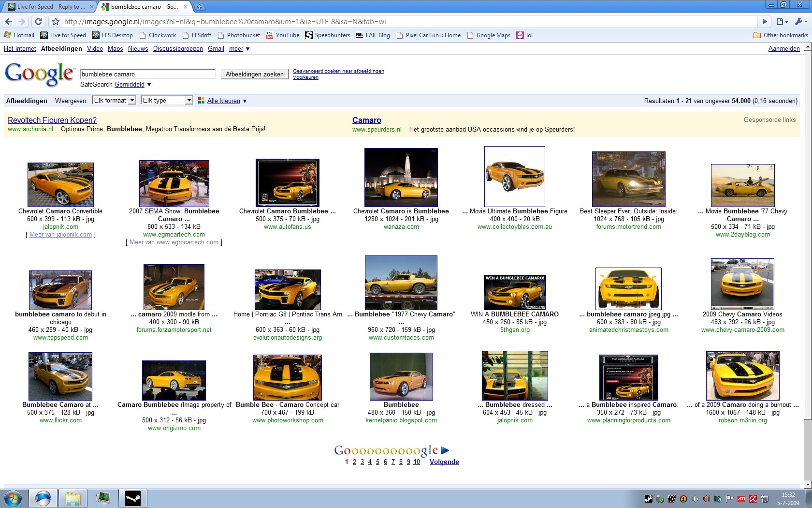Open the Hotmail bookmark
Screen dimensions: 812x508
(19, 35)
